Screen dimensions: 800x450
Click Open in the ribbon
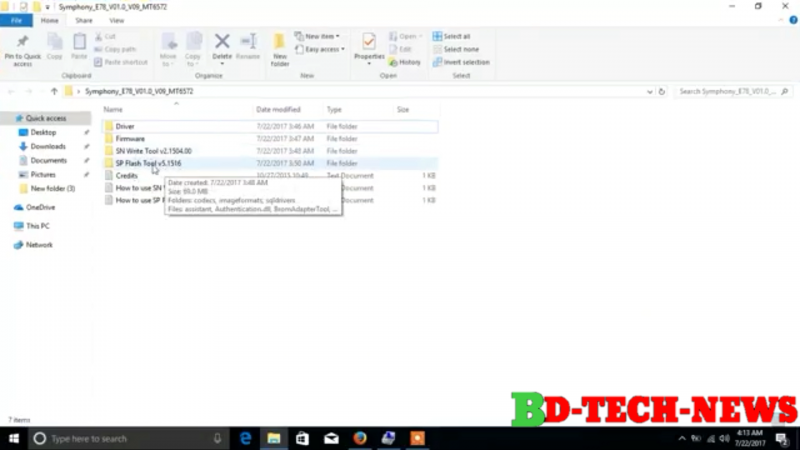pos(406,36)
